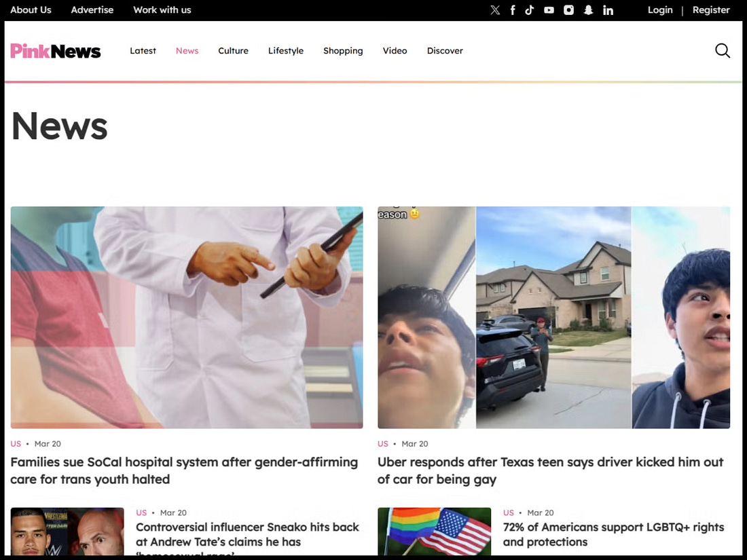Click US tag above Sneako headline
The image size is (747, 560).
[141, 513]
